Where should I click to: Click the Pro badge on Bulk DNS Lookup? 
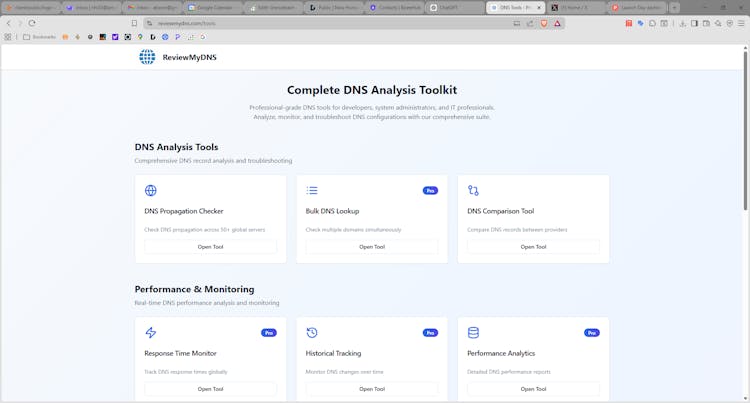click(x=430, y=190)
